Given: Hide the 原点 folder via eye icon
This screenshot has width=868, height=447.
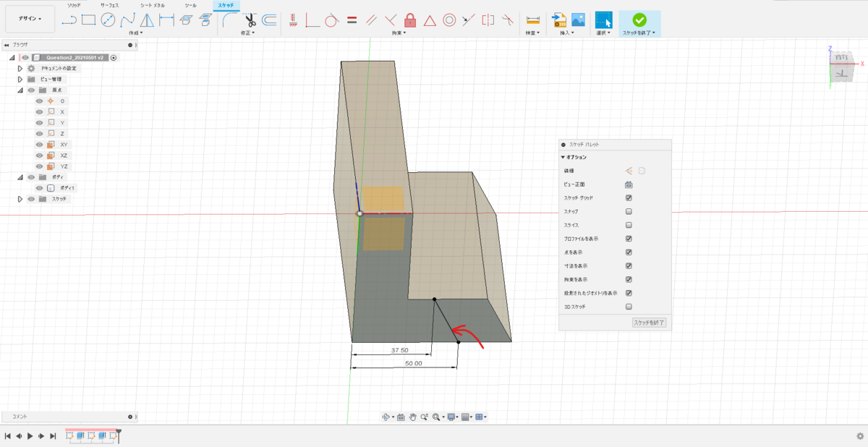Looking at the screenshot, I should pyautogui.click(x=31, y=90).
